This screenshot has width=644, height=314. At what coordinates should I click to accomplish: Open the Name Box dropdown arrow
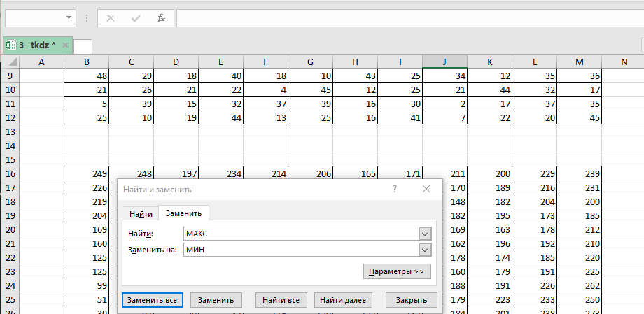69,17
